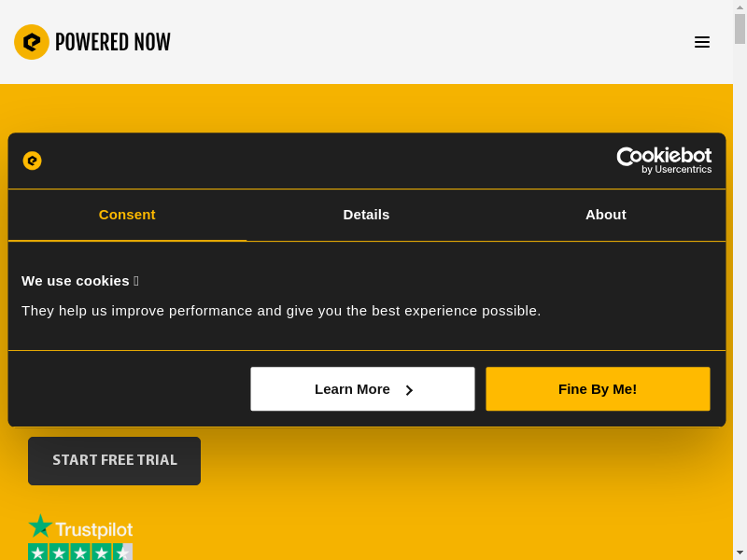
Task: Click the last half-filled Trustpilot rating star
Action: click(122, 553)
